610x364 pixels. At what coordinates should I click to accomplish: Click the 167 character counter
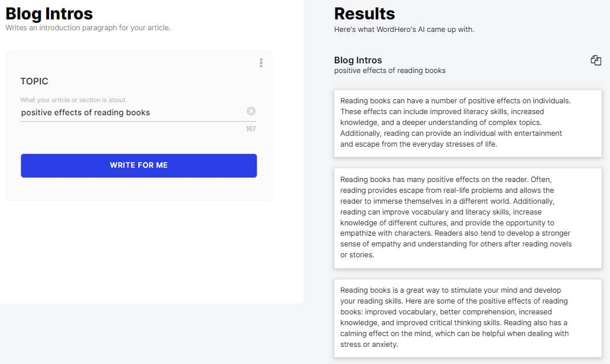point(251,129)
